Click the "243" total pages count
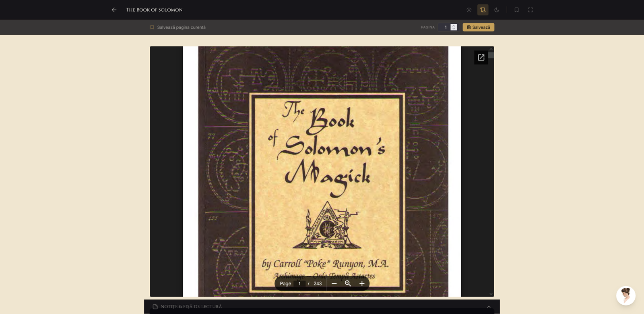 pyautogui.click(x=318, y=283)
